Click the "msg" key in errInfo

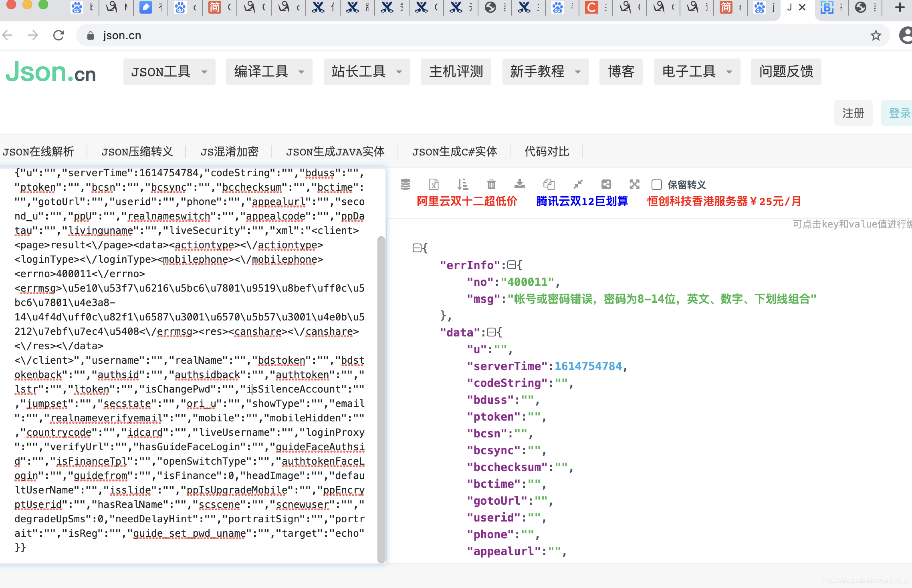[x=484, y=299]
